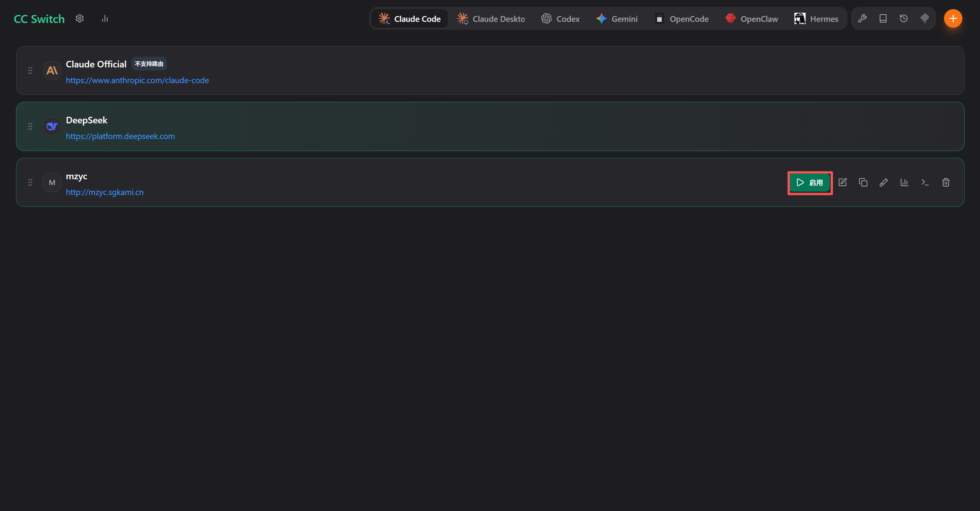View mzyc usage with the row's chart icon
Viewport: 980px width, 511px height.
(x=905, y=182)
